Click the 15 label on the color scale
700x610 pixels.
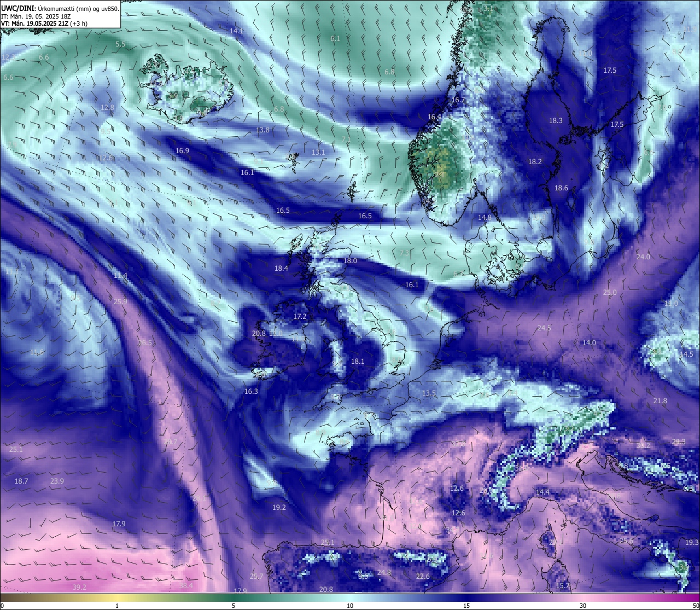(466, 606)
